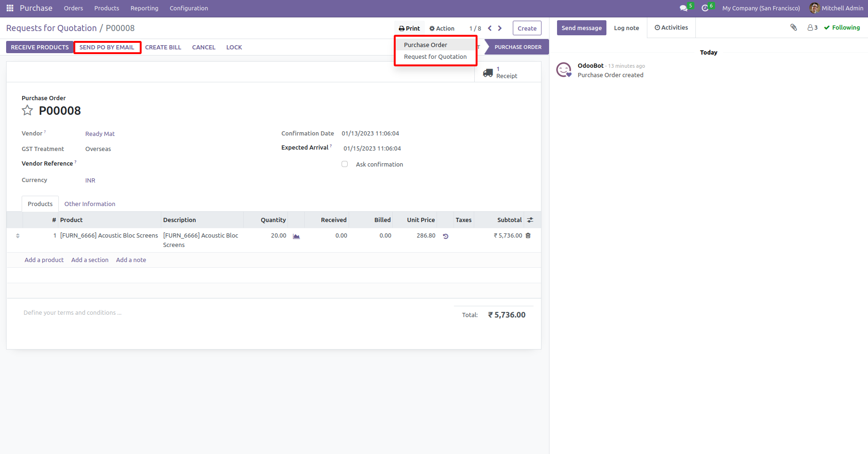Open the Following dropdown
The image size is (868, 454).
(x=842, y=28)
